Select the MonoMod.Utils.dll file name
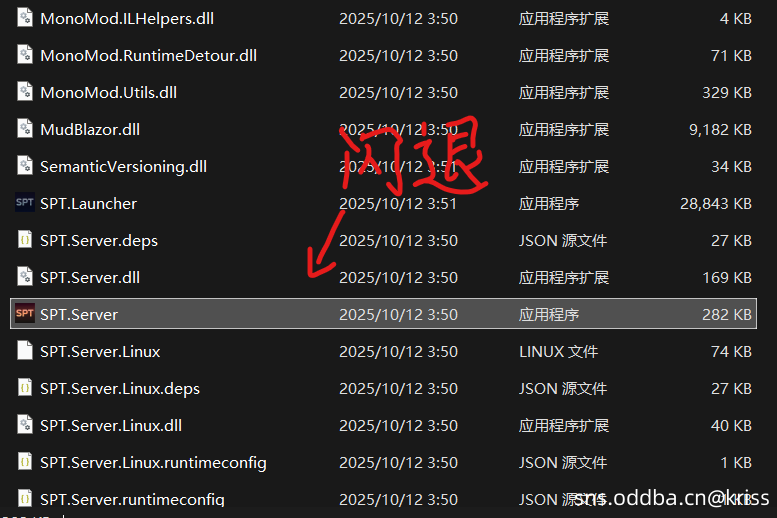777x518 pixels. click(108, 92)
